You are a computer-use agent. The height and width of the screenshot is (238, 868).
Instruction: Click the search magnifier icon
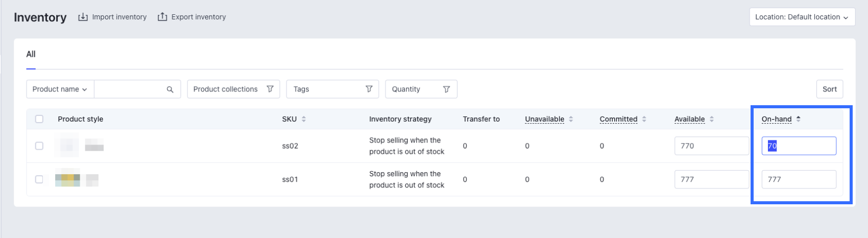coord(170,89)
